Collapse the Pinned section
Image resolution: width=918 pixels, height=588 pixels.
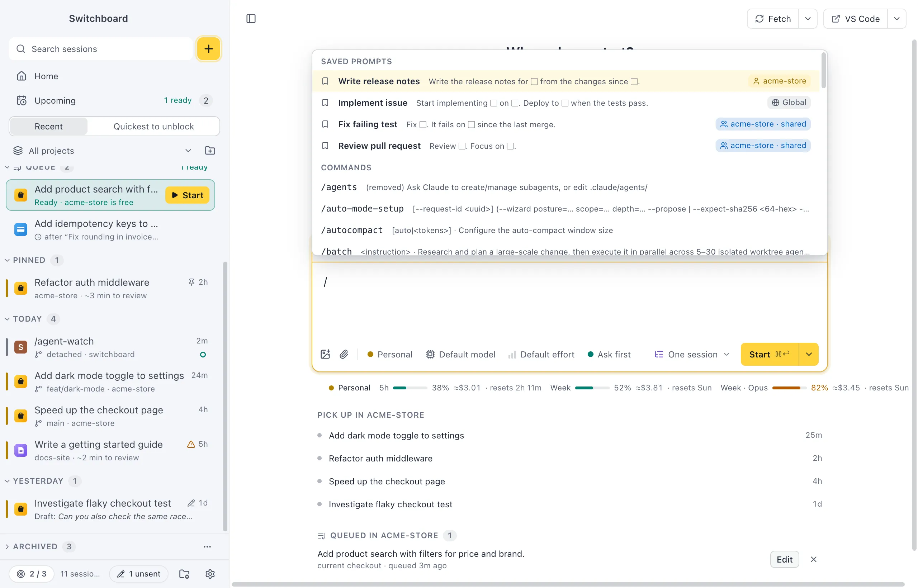[x=7, y=260]
